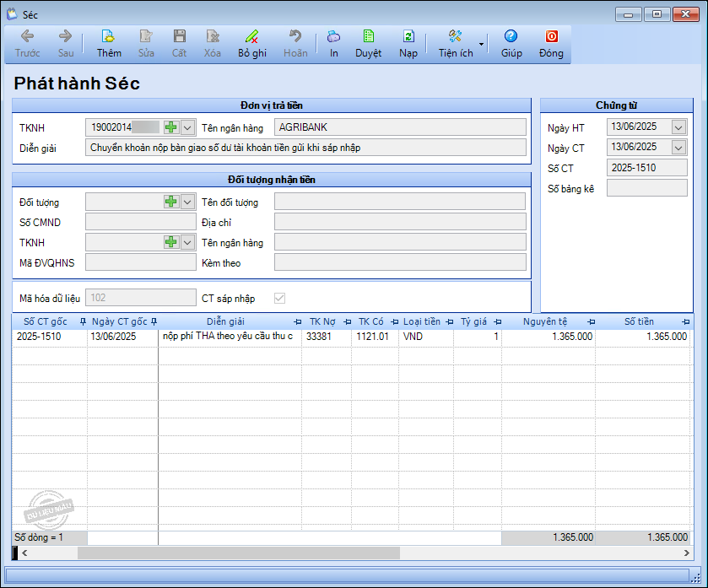Click the Mã ĐVQHNS field
The image size is (708, 588).
[141, 262]
